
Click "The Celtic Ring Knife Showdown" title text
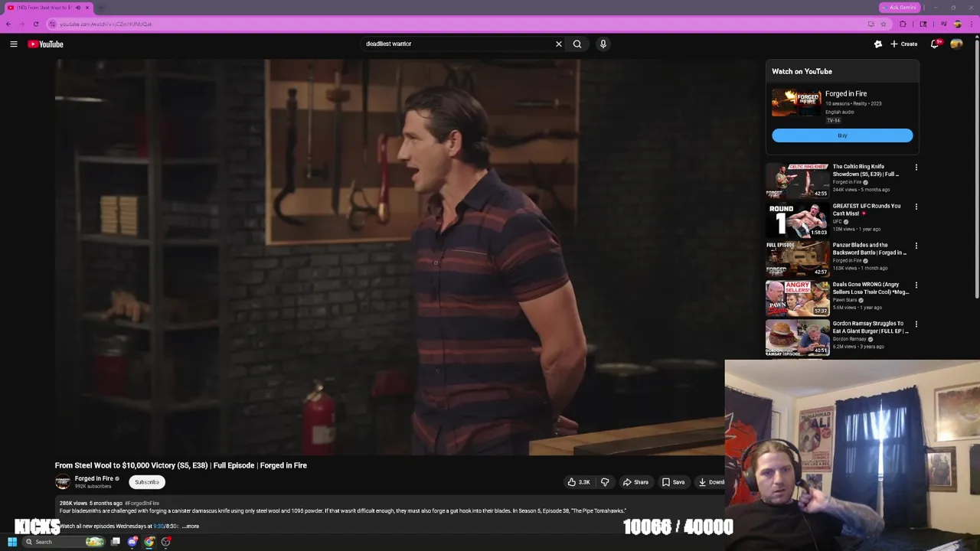coord(866,170)
